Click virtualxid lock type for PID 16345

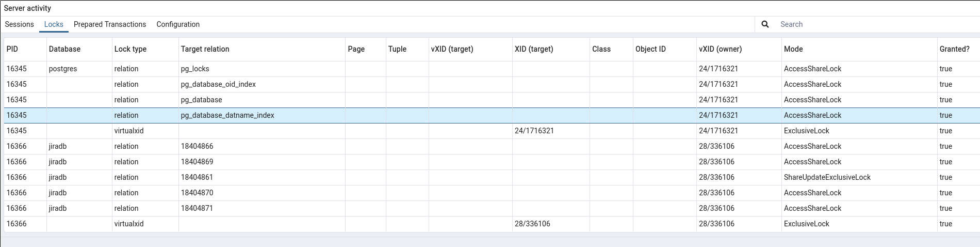145,131
